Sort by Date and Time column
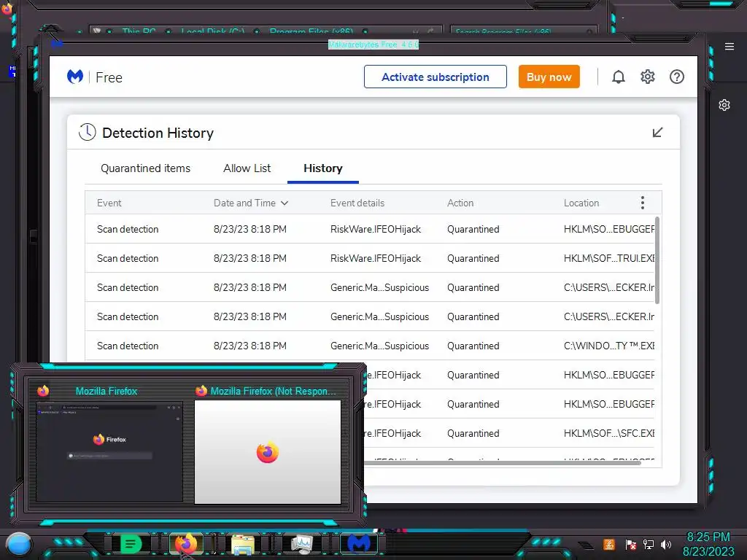 [251, 203]
